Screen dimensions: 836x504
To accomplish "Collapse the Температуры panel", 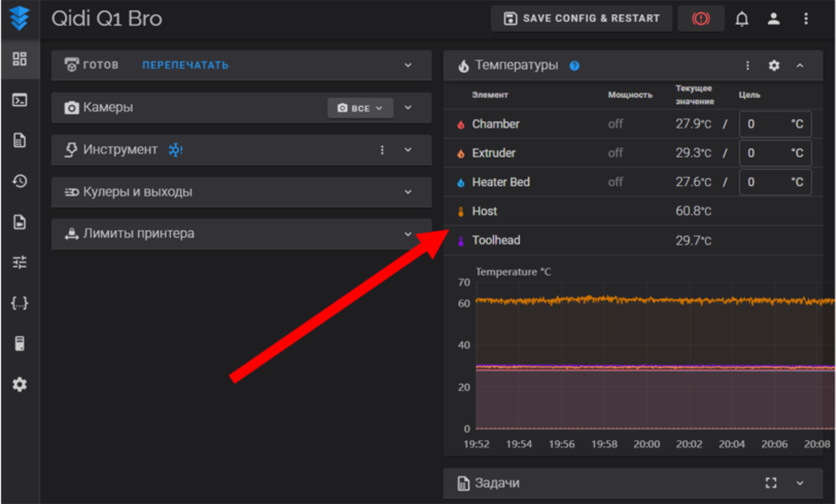I will [800, 65].
